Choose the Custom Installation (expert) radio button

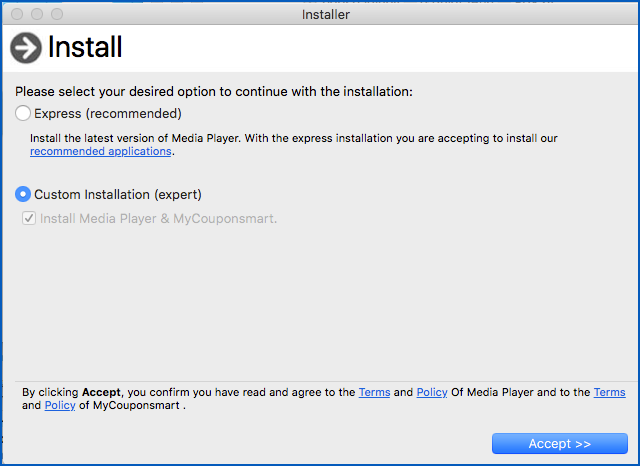[23, 194]
